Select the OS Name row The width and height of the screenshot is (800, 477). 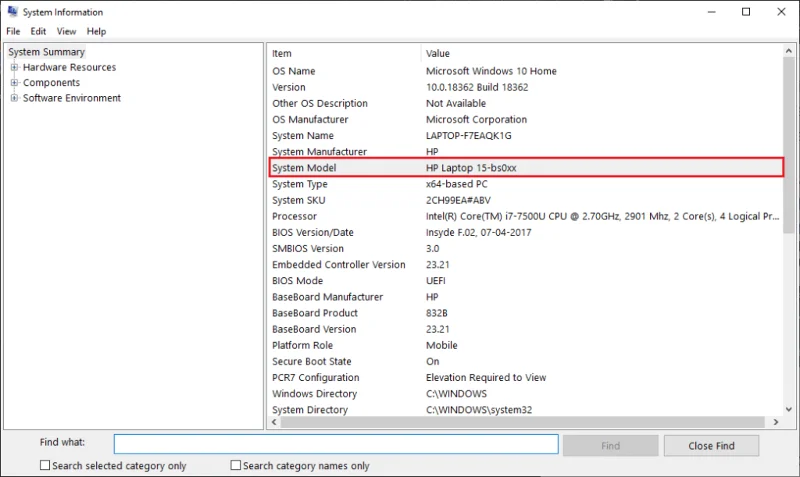click(x=526, y=71)
